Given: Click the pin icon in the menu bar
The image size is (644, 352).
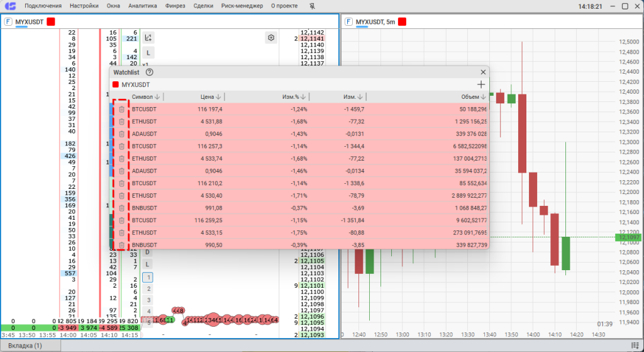Looking at the screenshot, I should pyautogui.click(x=313, y=6).
